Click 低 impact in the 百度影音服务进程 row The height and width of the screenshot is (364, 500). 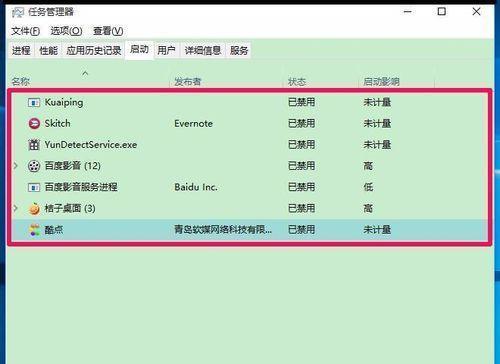[x=368, y=187]
